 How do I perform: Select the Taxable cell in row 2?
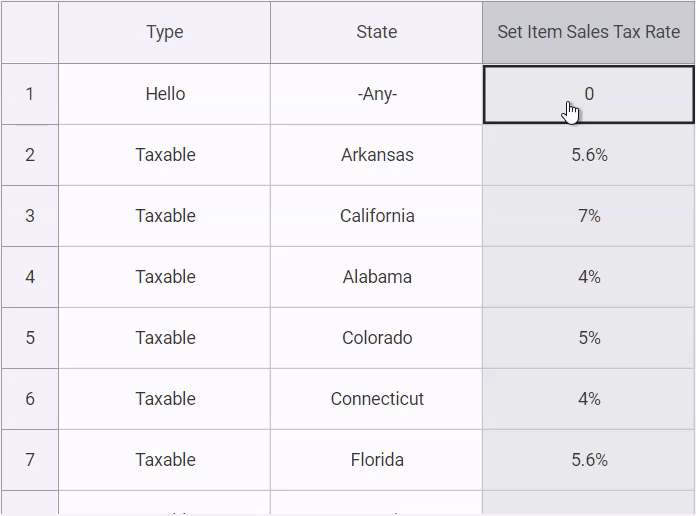(165, 155)
